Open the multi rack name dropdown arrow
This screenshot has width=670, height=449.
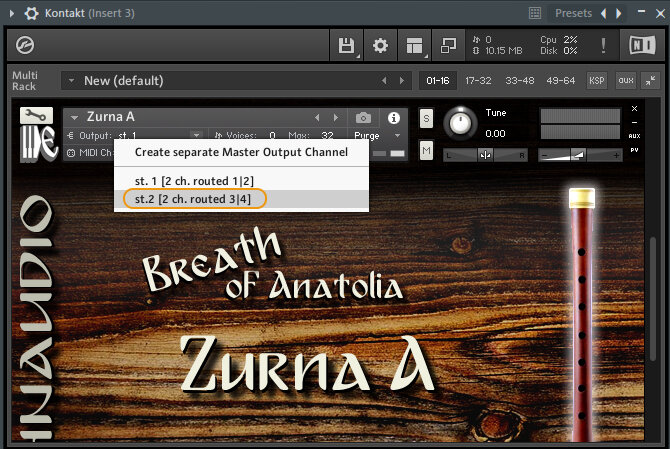71,80
